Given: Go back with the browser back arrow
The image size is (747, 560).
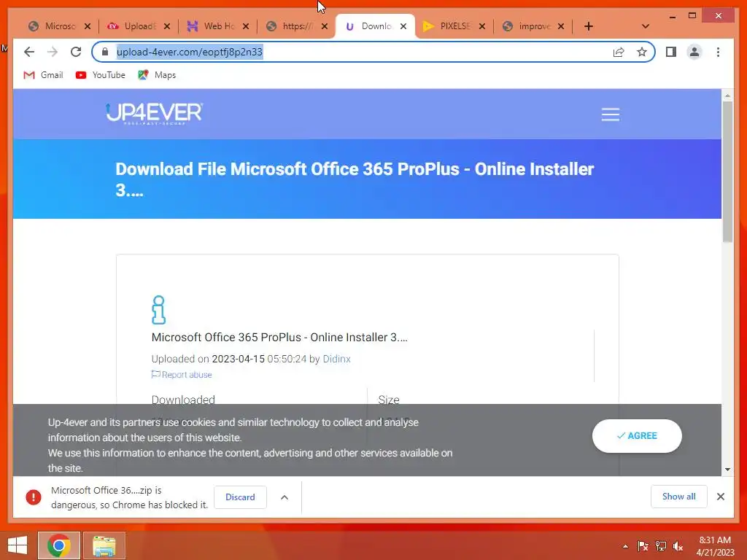Looking at the screenshot, I should tap(29, 52).
